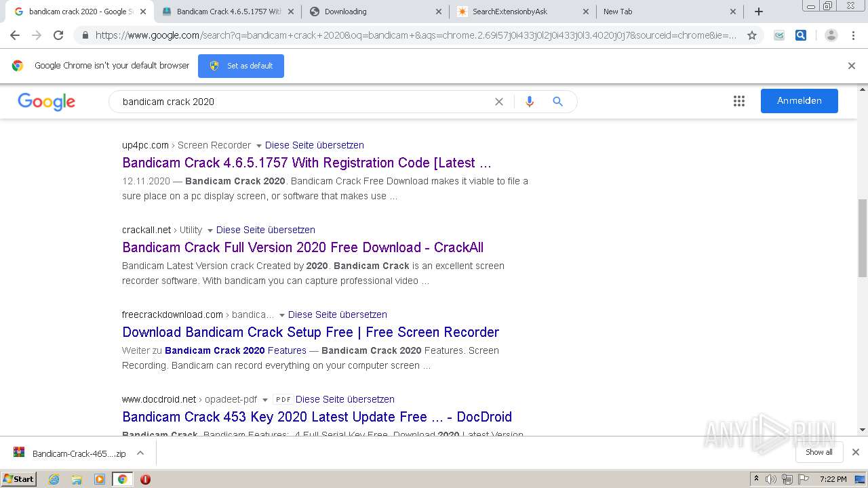Translate the docdroid.net page link

(345, 399)
